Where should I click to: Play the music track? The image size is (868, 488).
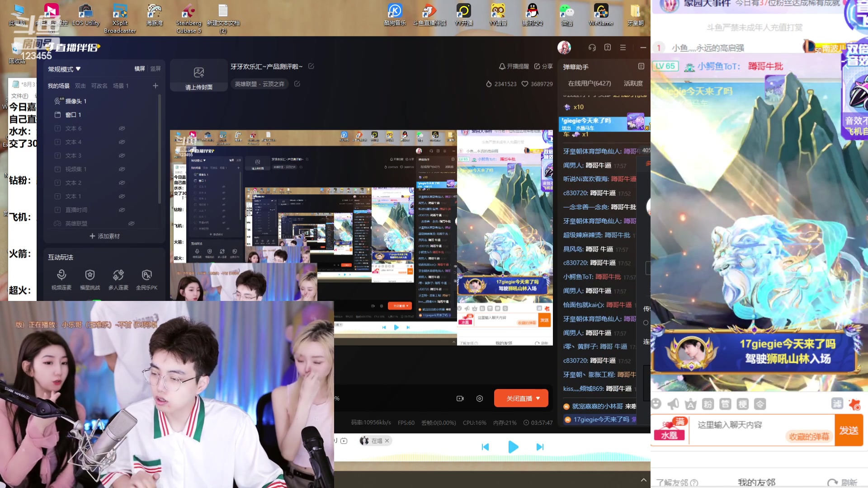513,447
